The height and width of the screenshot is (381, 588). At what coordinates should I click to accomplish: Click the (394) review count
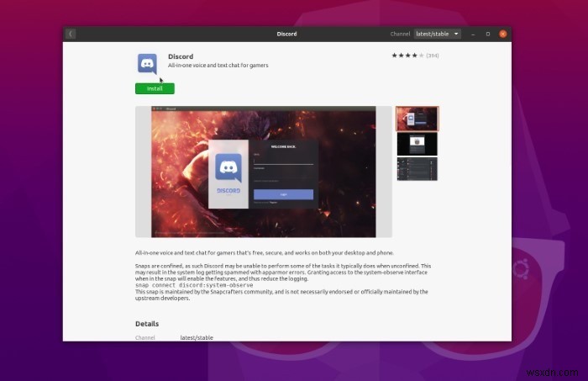[432, 56]
